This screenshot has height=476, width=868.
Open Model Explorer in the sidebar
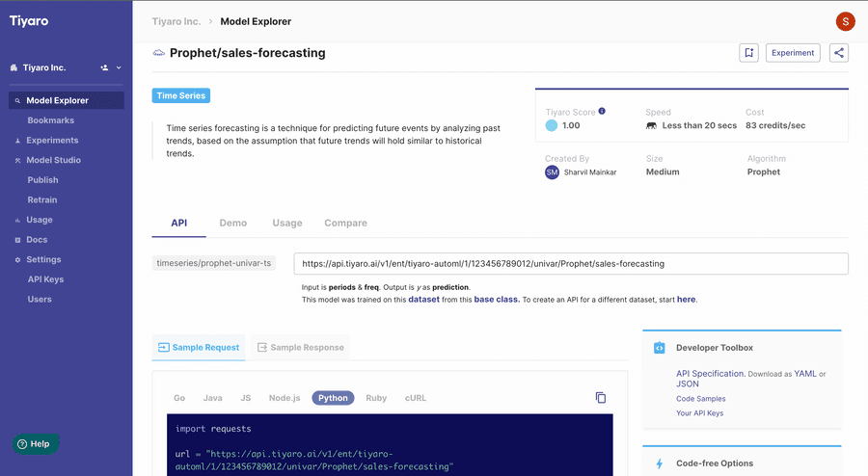[67, 100]
